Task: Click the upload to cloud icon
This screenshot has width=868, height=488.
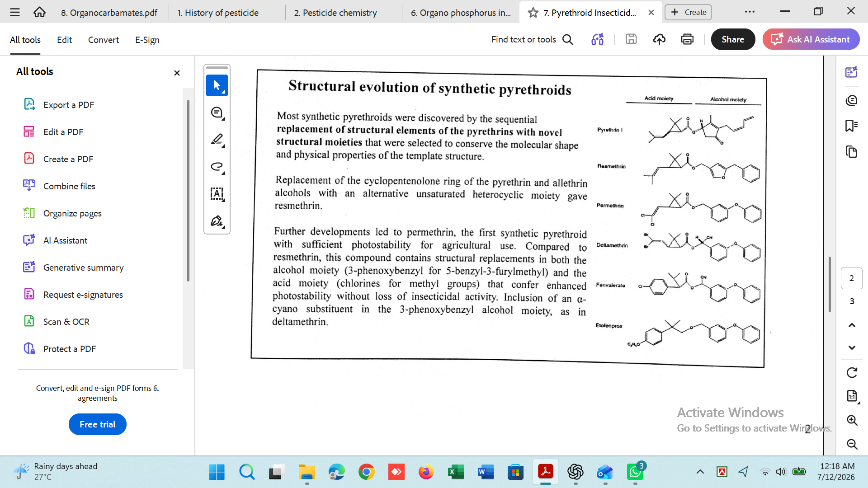Action: pos(659,39)
